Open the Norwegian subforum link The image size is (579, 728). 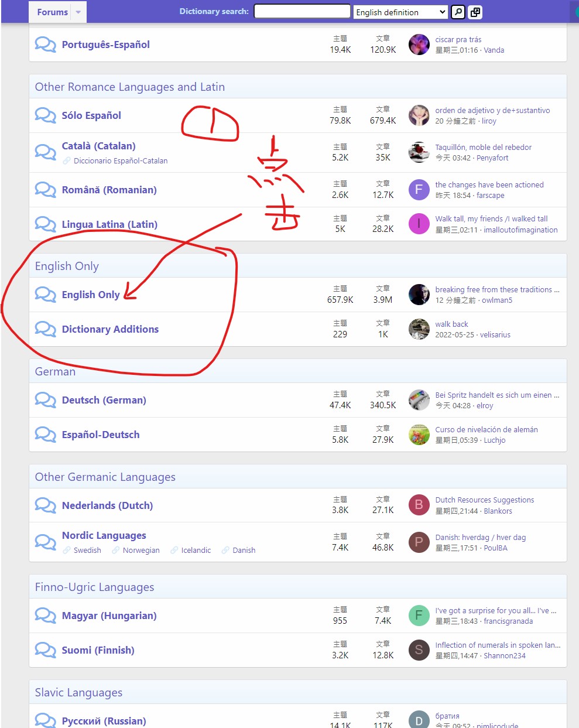pyautogui.click(x=141, y=550)
